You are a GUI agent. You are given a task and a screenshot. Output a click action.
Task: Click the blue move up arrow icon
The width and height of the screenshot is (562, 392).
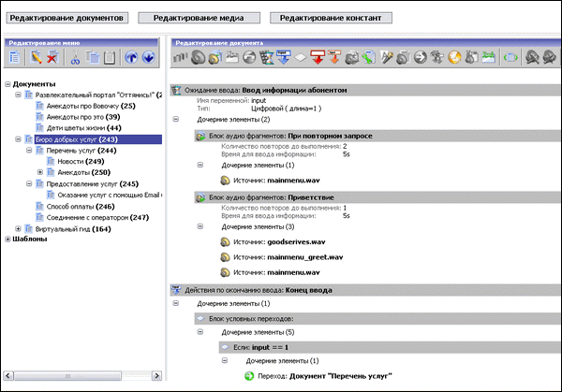tap(130, 58)
